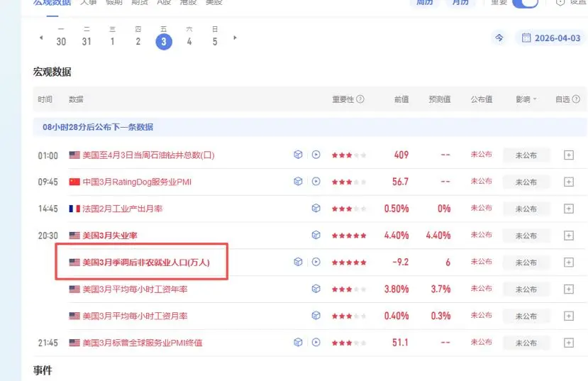Open cube icon for 美国3月失业率
This screenshot has width=588, height=381.
(316, 235)
